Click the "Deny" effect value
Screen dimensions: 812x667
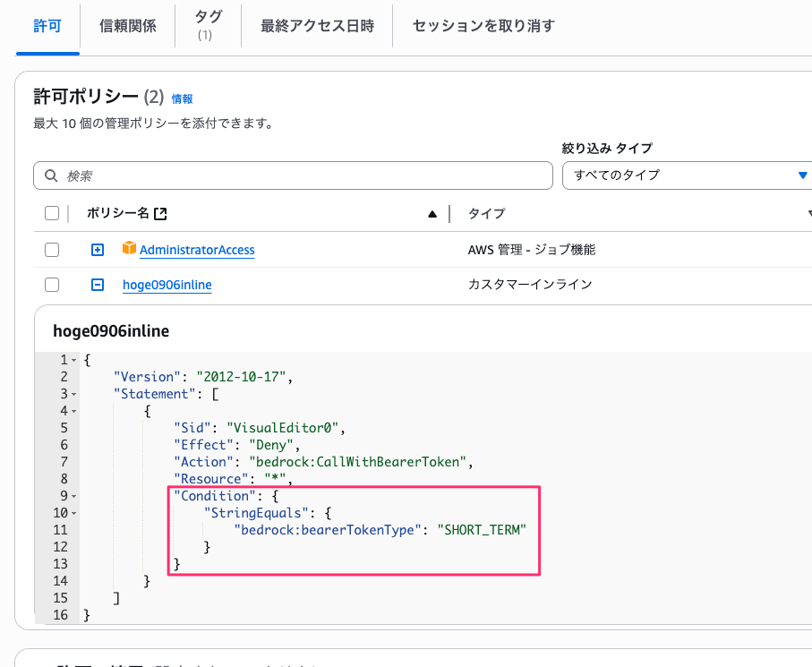(271, 445)
